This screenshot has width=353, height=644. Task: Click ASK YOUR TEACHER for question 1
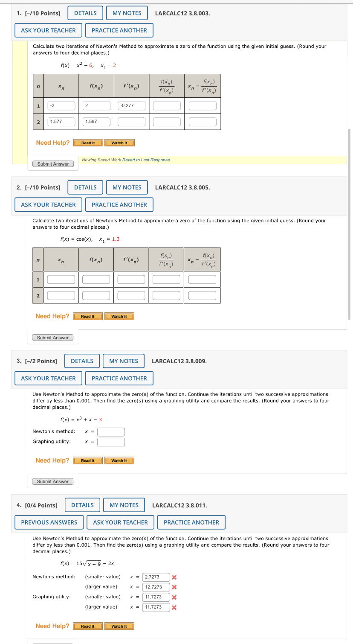point(48,30)
